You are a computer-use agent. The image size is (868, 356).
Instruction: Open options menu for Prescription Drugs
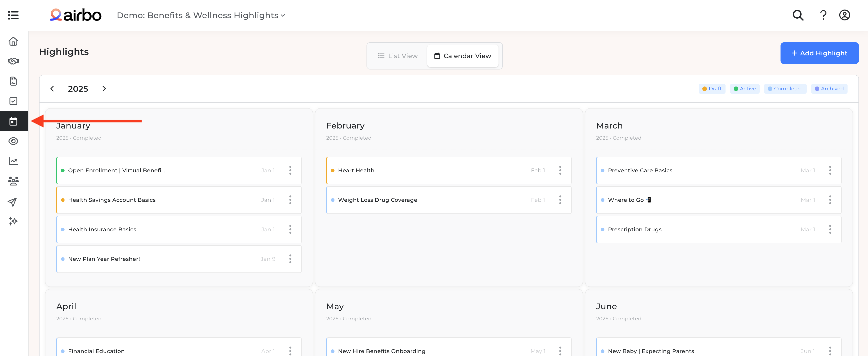tap(830, 229)
